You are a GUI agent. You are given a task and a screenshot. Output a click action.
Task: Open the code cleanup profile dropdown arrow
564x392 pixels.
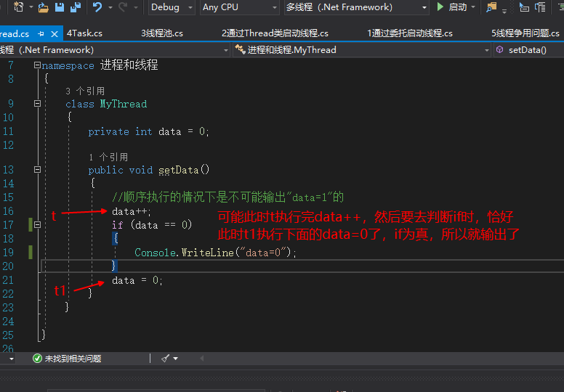(x=176, y=359)
